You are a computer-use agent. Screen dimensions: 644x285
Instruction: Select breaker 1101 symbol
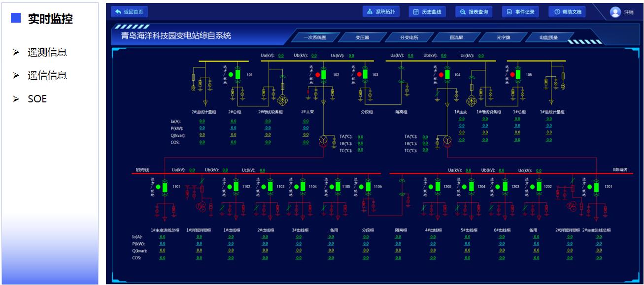pyautogui.click(x=165, y=187)
